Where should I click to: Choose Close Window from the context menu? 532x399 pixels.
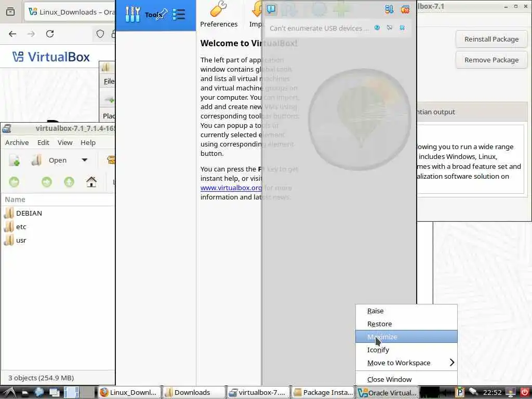tap(406, 379)
